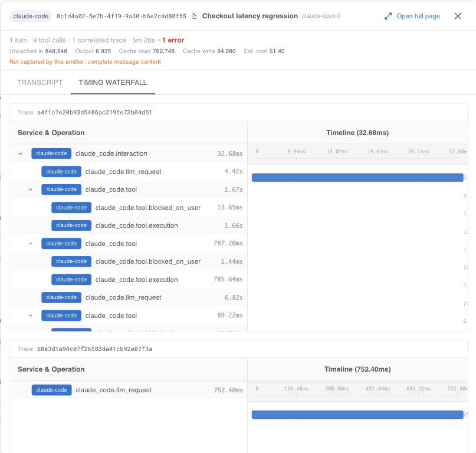Click the Timeline (752.40ms) column header

[x=357, y=369]
